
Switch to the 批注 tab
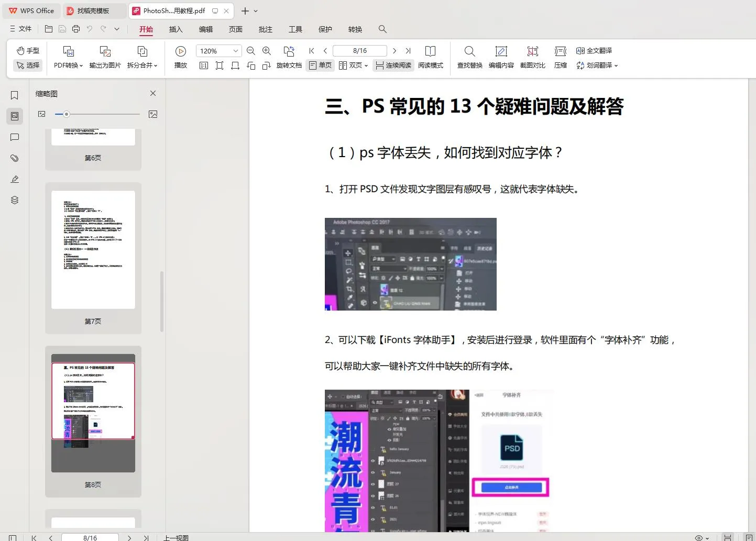pyautogui.click(x=266, y=29)
